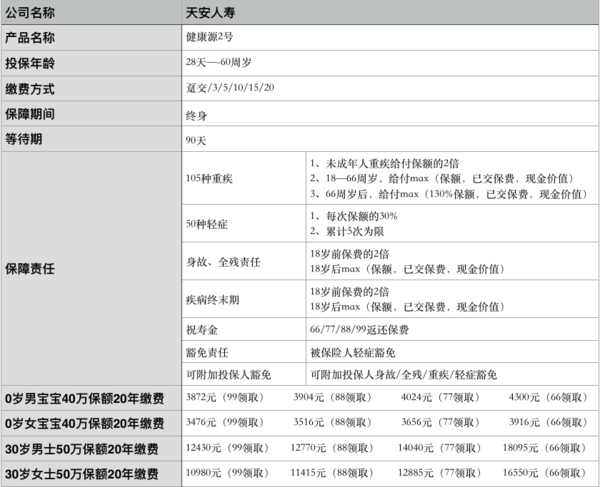
Task: Select the cell '祝寿金'
Action: click(202, 330)
